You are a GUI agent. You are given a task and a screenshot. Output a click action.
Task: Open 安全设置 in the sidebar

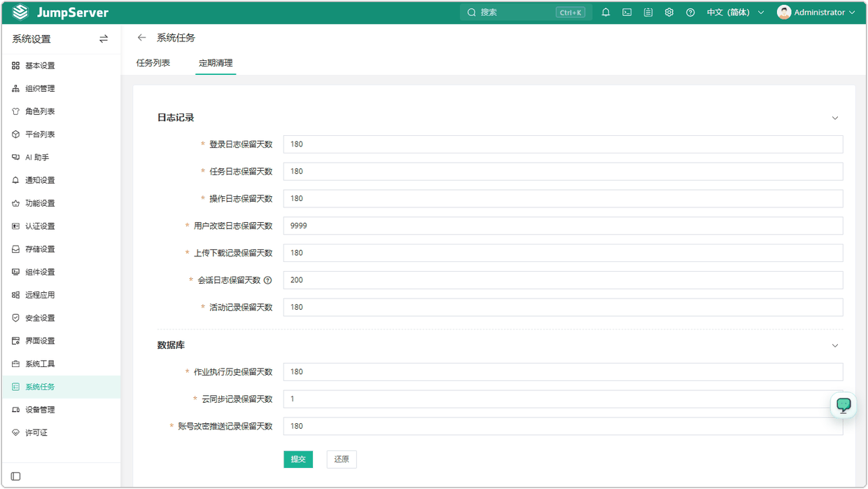coord(60,318)
